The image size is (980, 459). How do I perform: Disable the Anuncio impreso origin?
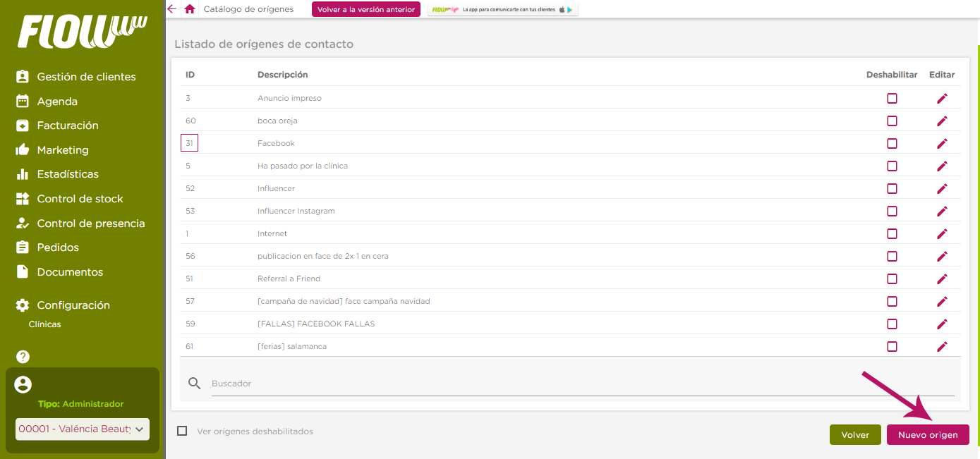[x=892, y=98]
